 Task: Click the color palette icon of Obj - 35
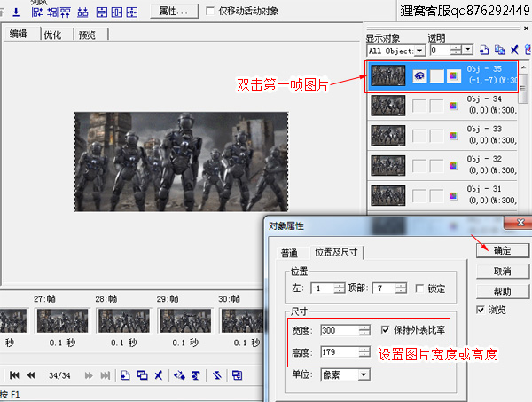click(x=454, y=75)
